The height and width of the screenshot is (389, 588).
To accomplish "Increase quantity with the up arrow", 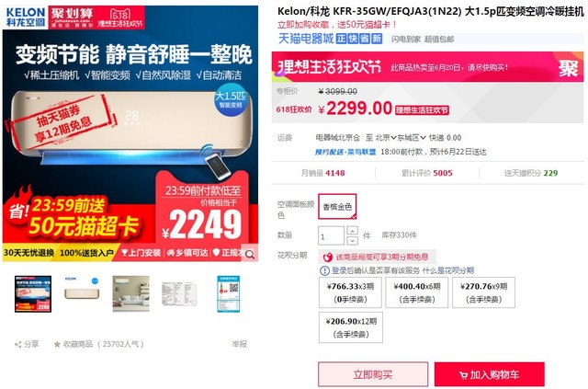I will [x=352, y=231].
